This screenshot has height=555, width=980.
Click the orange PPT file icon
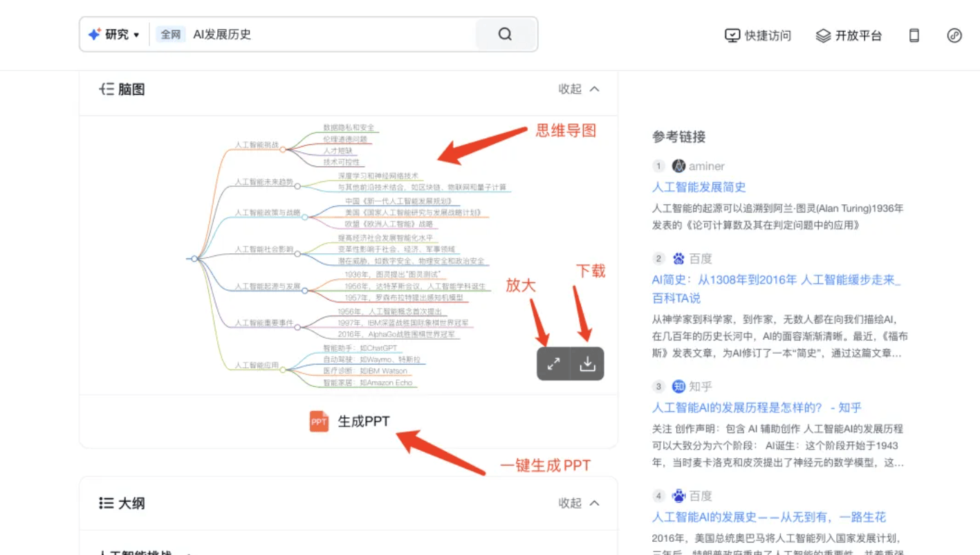coord(319,421)
